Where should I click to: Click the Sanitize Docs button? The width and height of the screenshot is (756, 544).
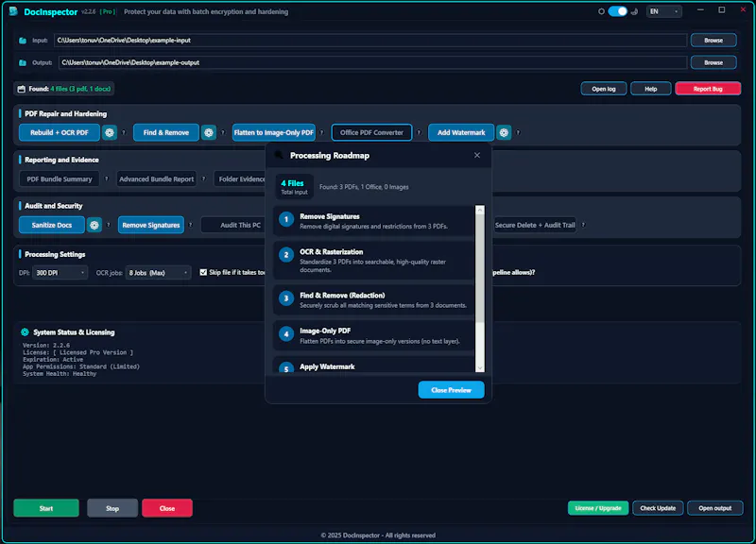coord(52,225)
